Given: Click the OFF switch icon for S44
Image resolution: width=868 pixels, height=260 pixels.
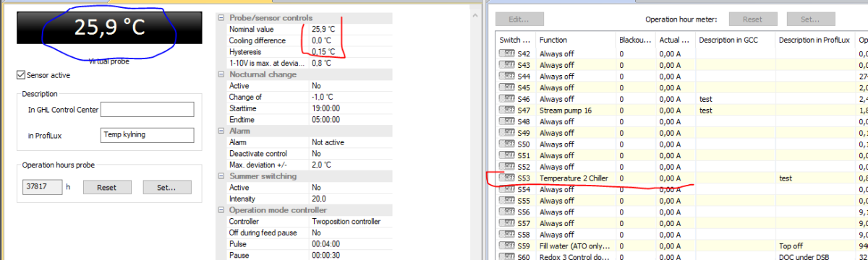Looking at the screenshot, I should pos(506,76).
